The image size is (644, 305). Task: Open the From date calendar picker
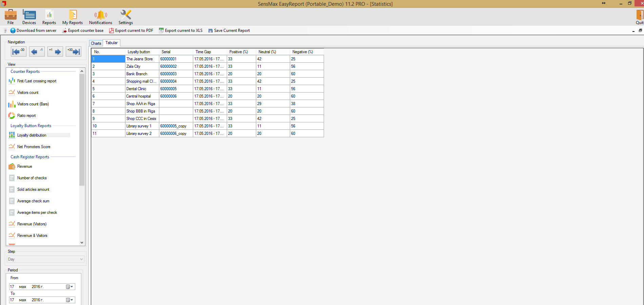tap(69, 287)
